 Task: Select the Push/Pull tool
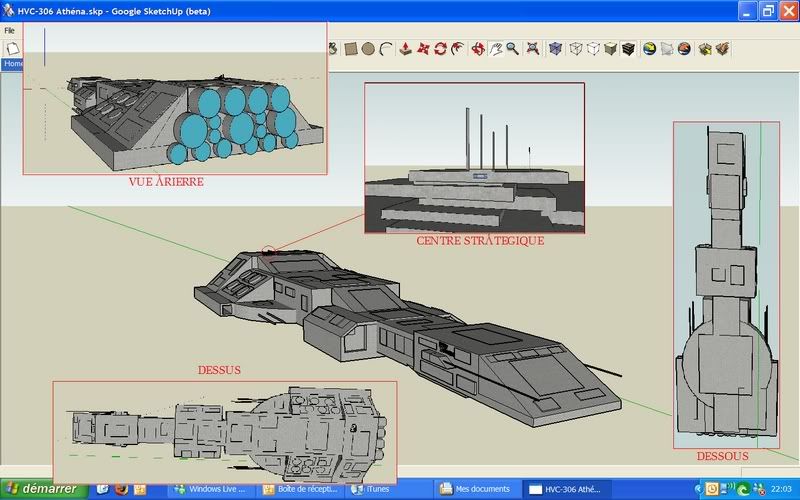(x=406, y=49)
